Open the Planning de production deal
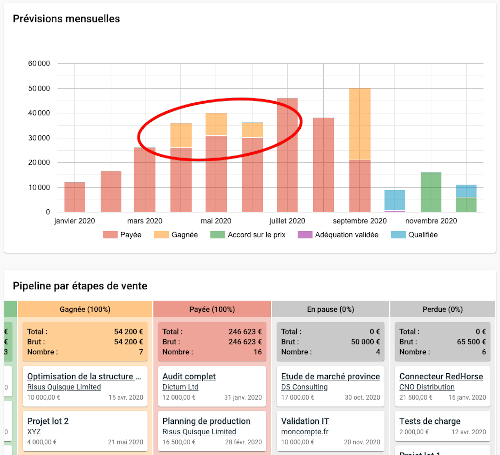 click(206, 421)
